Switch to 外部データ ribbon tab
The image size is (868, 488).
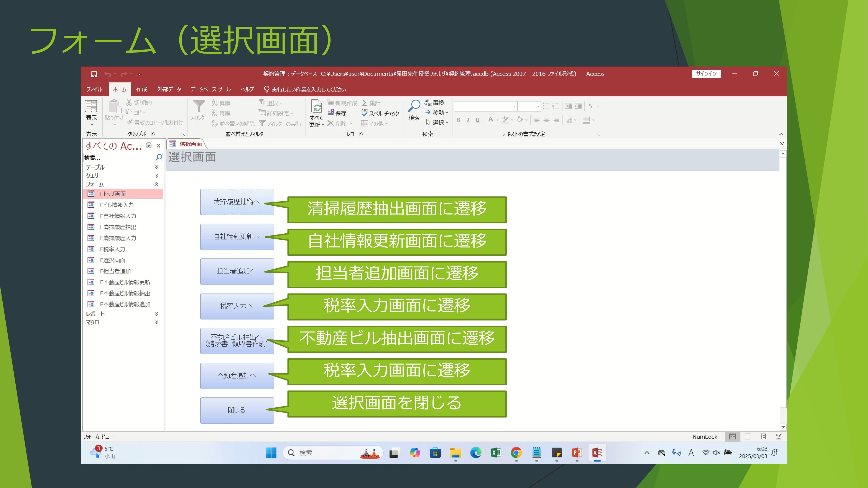click(x=169, y=89)
